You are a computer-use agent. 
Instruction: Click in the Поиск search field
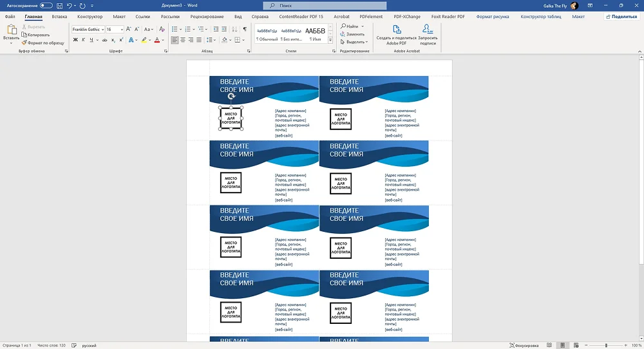coord(322,5)
